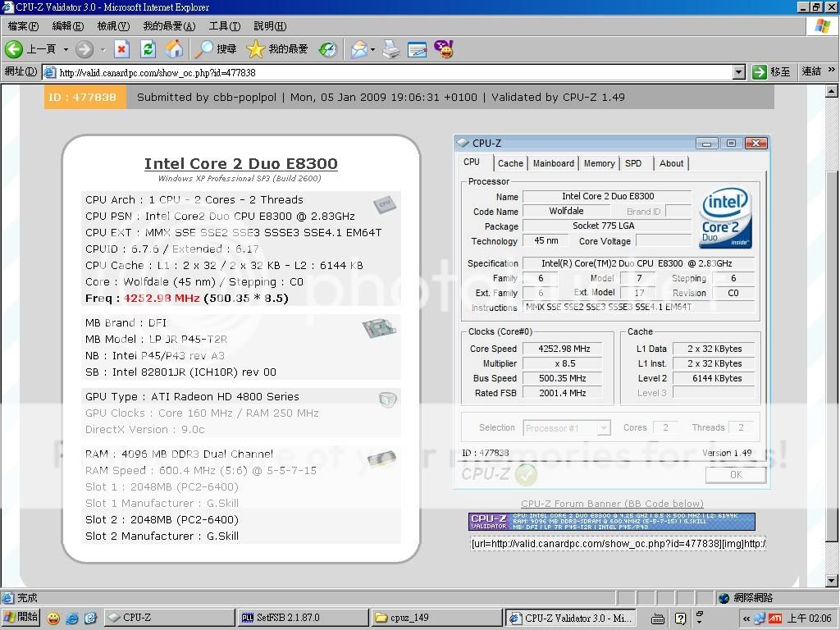The width and height of the screenshot is (840, 630).
Task: Click the 搜尋 search label in the toolbar
Action: [x=226, y=49]
